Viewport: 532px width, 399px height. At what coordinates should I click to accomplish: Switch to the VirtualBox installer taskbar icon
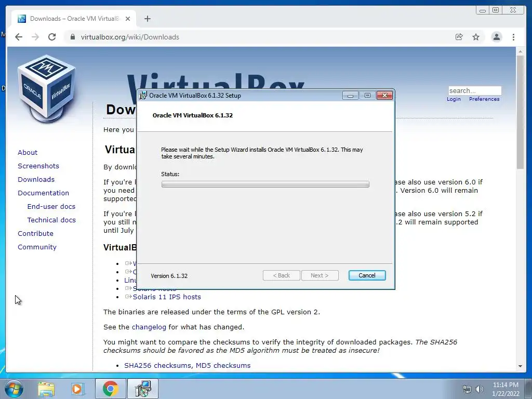143,389
